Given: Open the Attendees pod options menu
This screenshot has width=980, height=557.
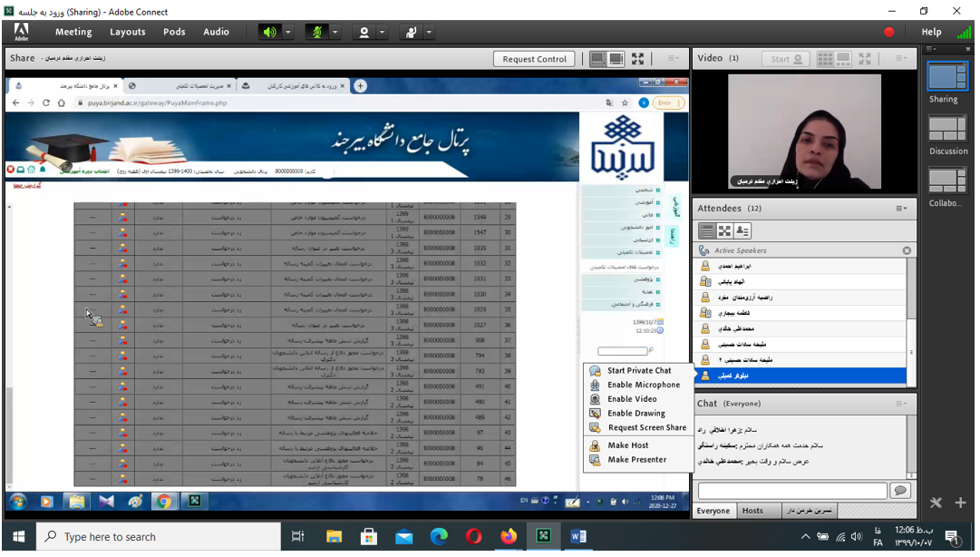Looking at the screenshot, I should (x=900, y=208).
